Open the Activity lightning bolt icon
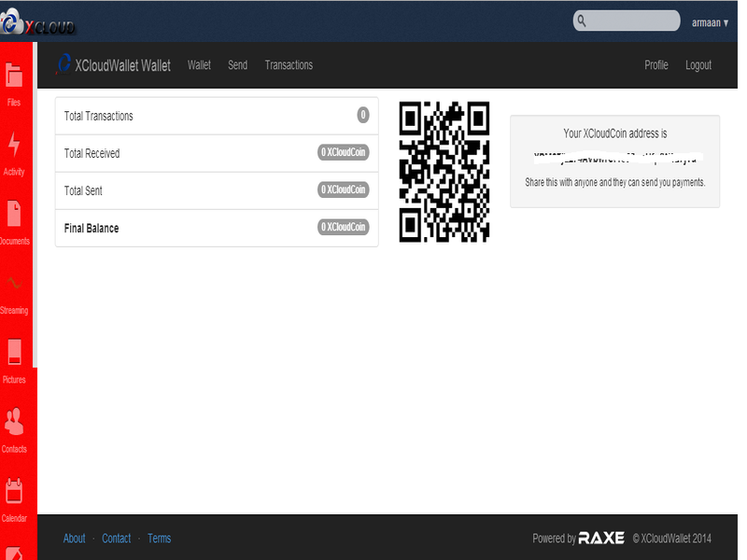Image resolution: width=747 pixels, height=560 pixels. tap(14, 149)
